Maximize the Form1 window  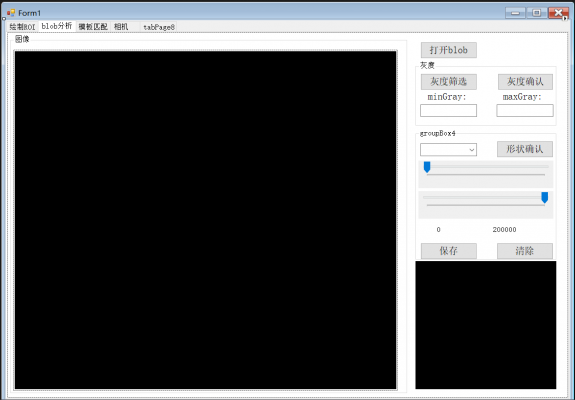[536, 13]
